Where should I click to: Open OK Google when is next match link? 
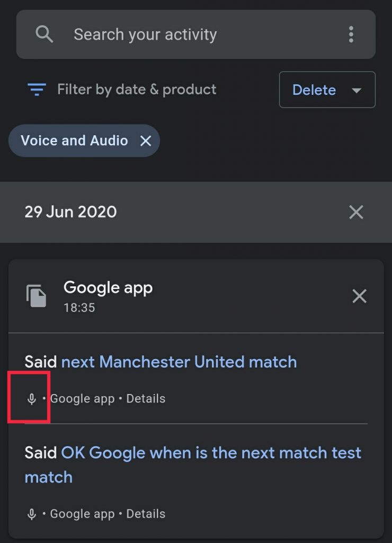193,465
